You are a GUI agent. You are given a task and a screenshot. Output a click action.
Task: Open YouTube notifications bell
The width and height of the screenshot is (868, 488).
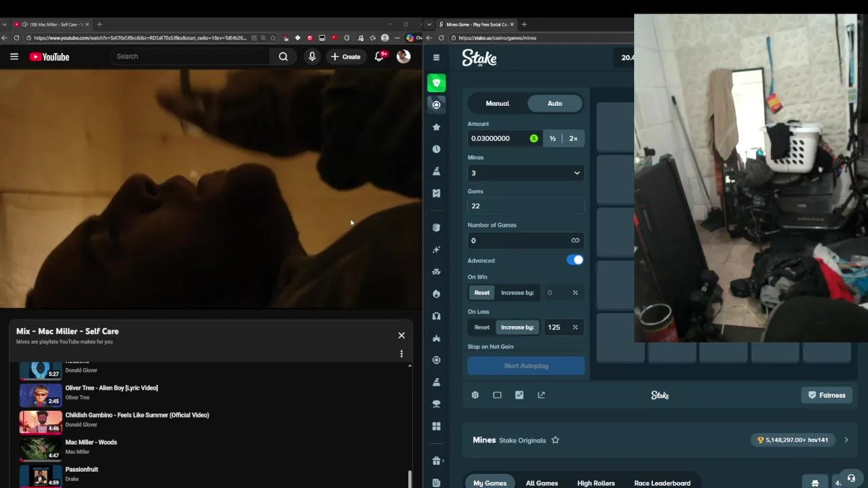(x=379, y=57)
